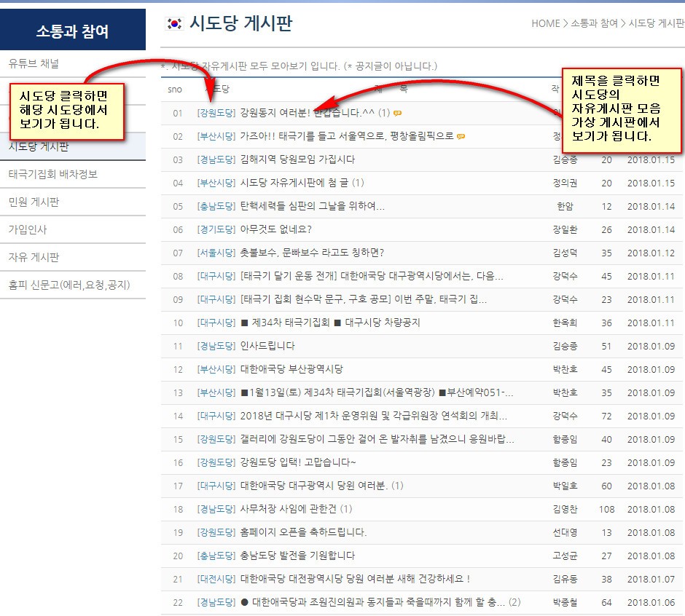The width and height of the screenshot is (685, 616).
Task: Open the 제34차 태극기집회 대구시당 차량공지 post
Action: (329, 323)
